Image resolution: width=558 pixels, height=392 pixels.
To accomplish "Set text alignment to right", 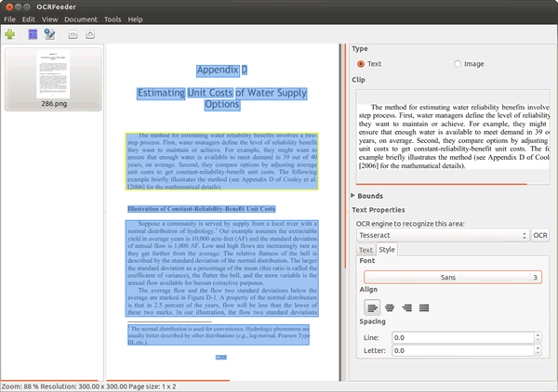I will 407,307.
